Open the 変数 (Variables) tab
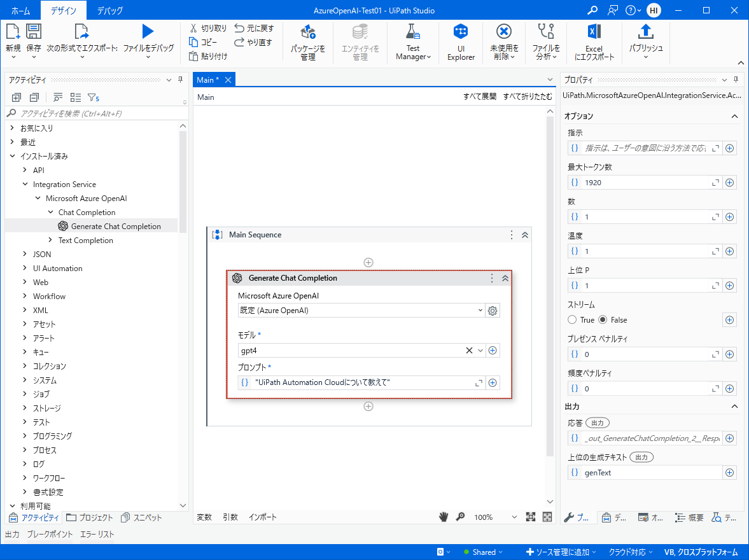The image size is (749, 560). [204, 517]
